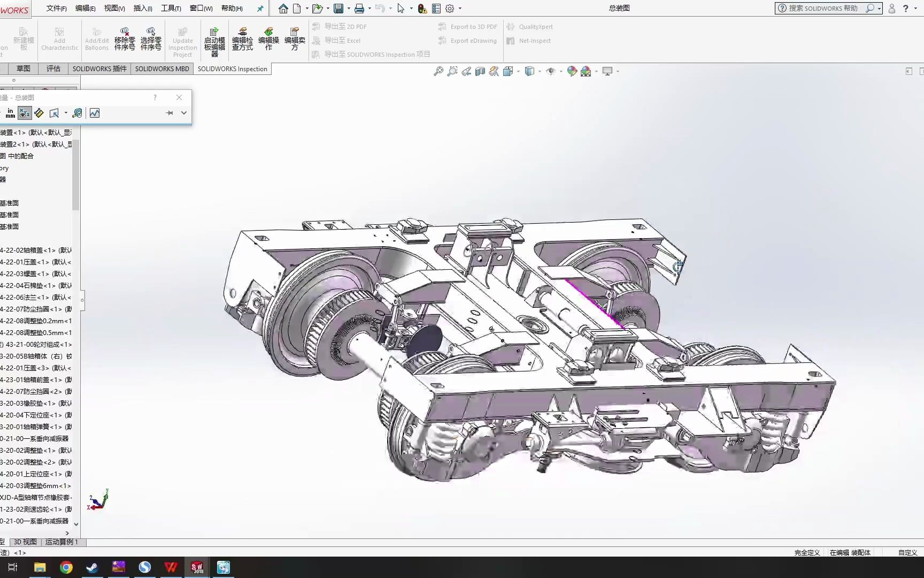
Task: Toggle the pin to keep Measure dialog open
Action: [170, 113]
